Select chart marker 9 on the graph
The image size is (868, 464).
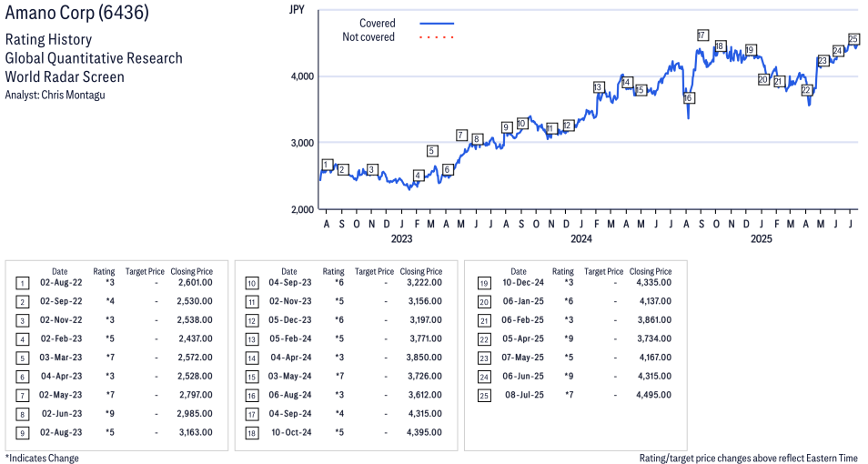pos(506,127)
